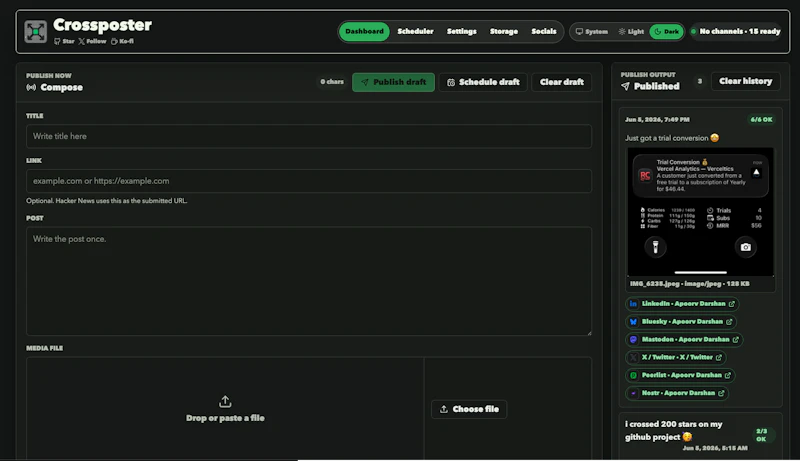This screenshot has width=800, height=461.
Task: Click the Peerlist logo icon in chip
Action: (633, 375)
